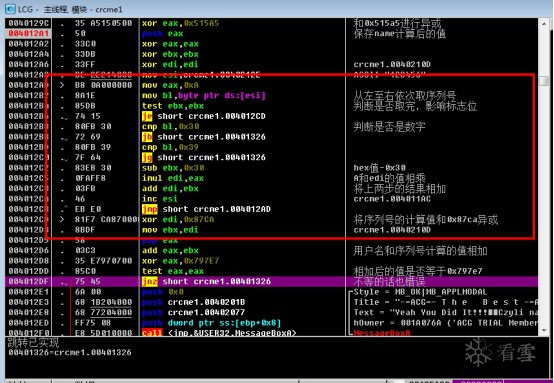This screenshot has height=383, width=554.
Task: Select instruction 'cmp bl,0x39'
Action: click(170, 147)
